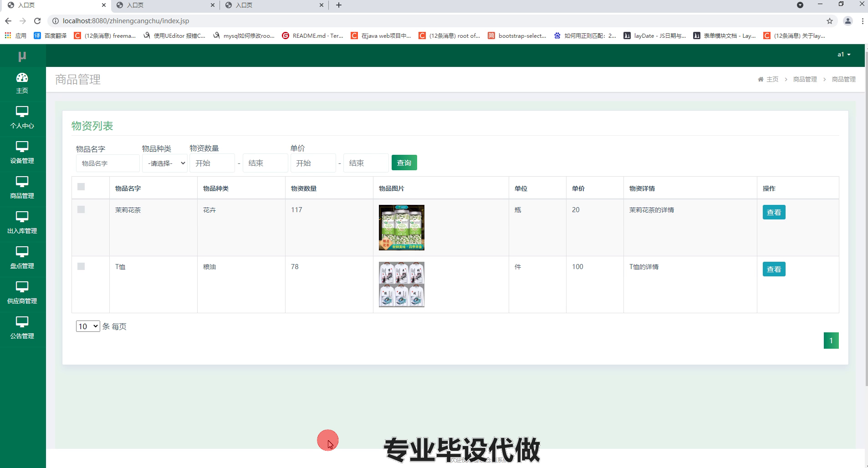
Task: Click the quantity value 78
Action: click(x=295, y=267)
